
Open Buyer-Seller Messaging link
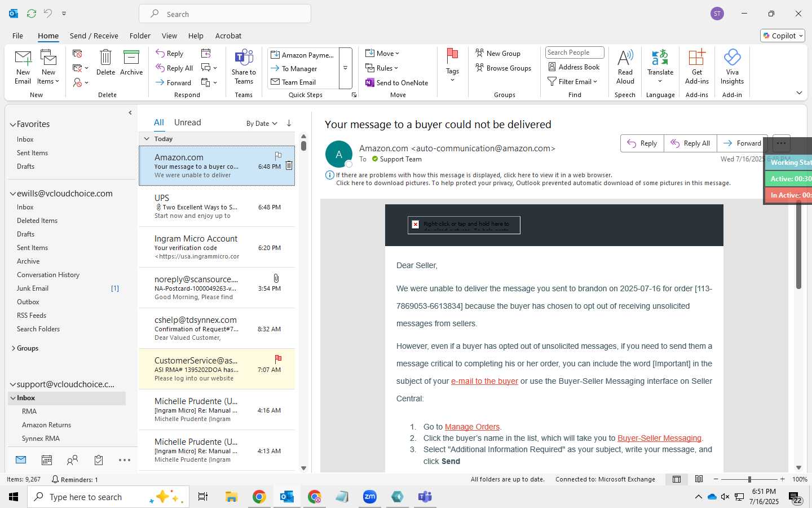tap(659, 438)
